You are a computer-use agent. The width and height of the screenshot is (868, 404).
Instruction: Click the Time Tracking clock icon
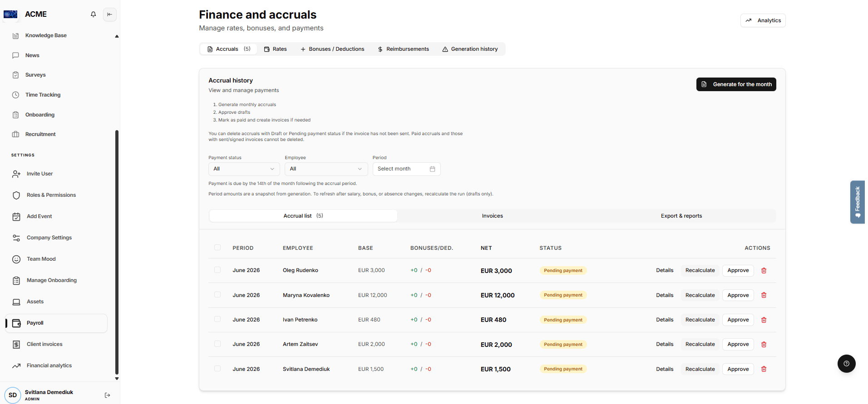(x=15, y=95)
